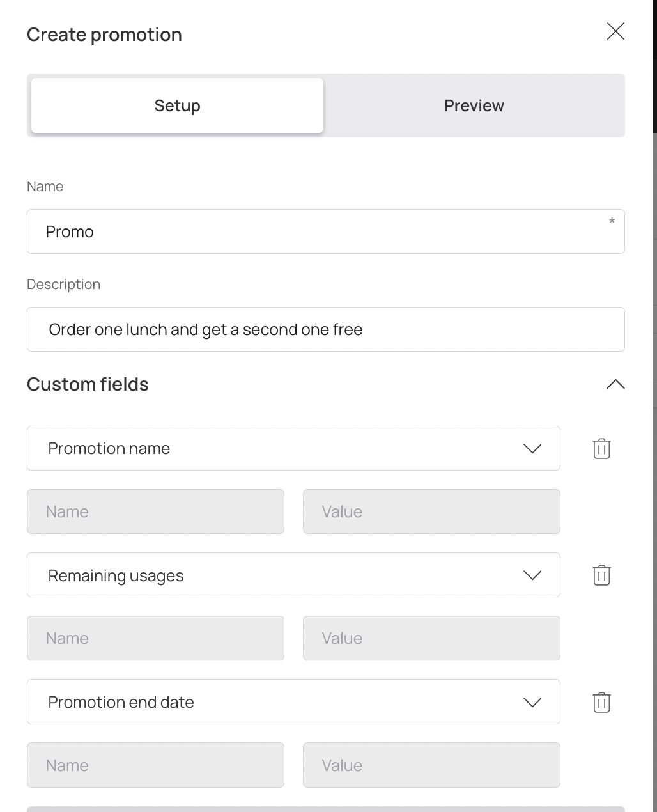
Task: Click the gray bar below the last fields
Action: pos(325,809)
